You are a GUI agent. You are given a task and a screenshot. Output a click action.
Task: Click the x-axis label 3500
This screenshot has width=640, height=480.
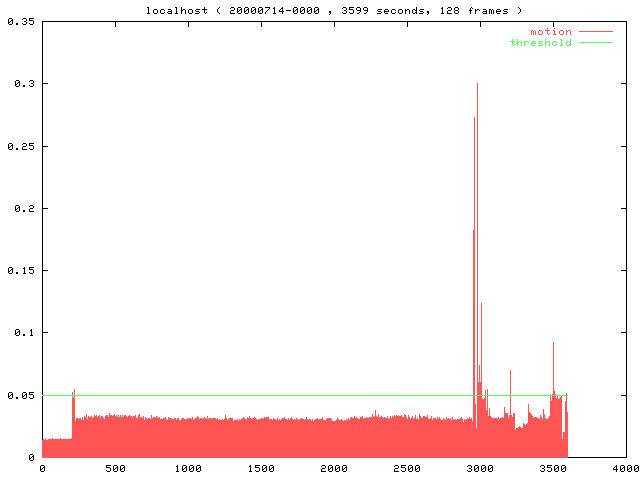coord(553,468)
